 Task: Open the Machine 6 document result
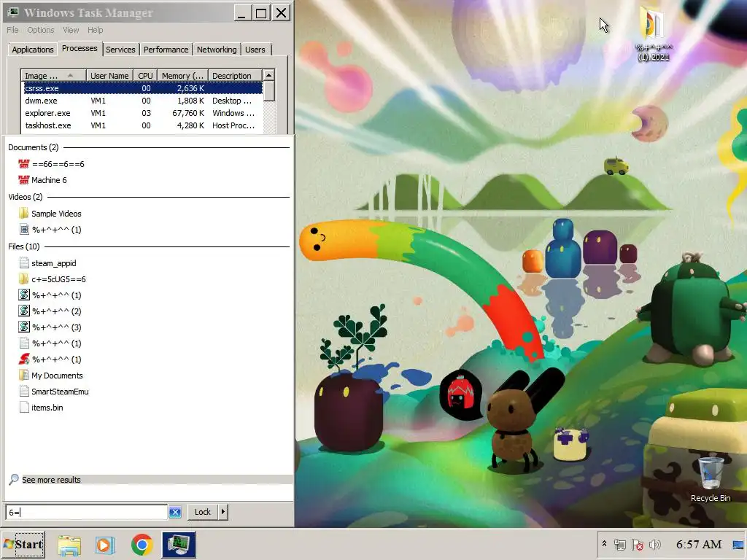42,180
